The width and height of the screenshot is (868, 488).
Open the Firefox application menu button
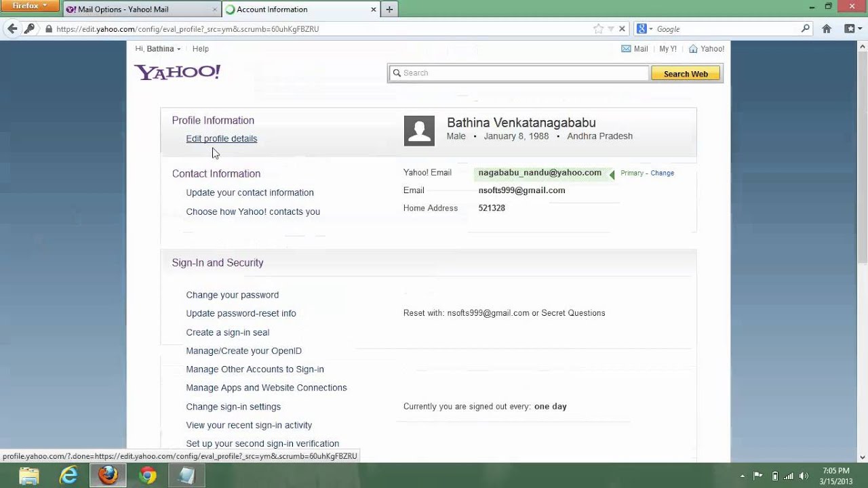[30, 6]
